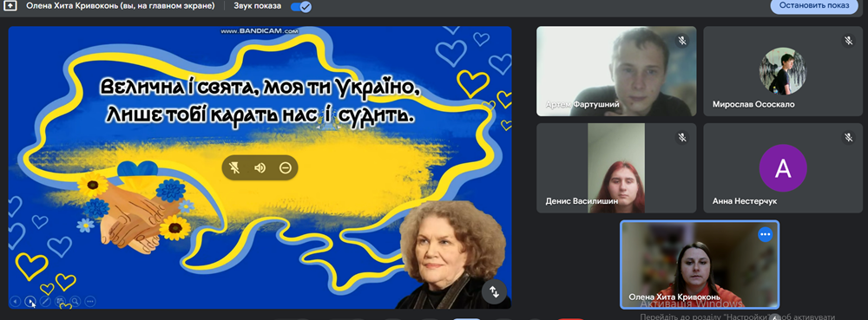Open the three-dot menu on Олена Хита Кривоконь's tile
The height and width of the screenshot is (320, 868).
point(765,234)
